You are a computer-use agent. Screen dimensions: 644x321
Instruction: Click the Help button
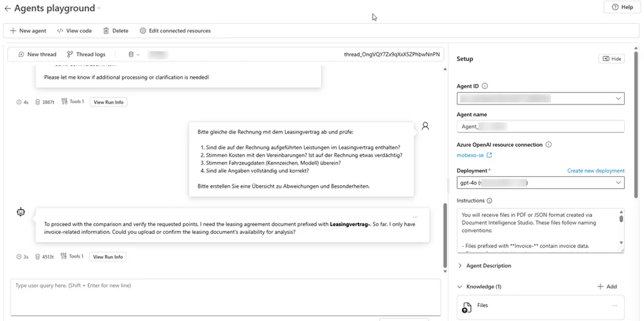(x=622, y=7)
